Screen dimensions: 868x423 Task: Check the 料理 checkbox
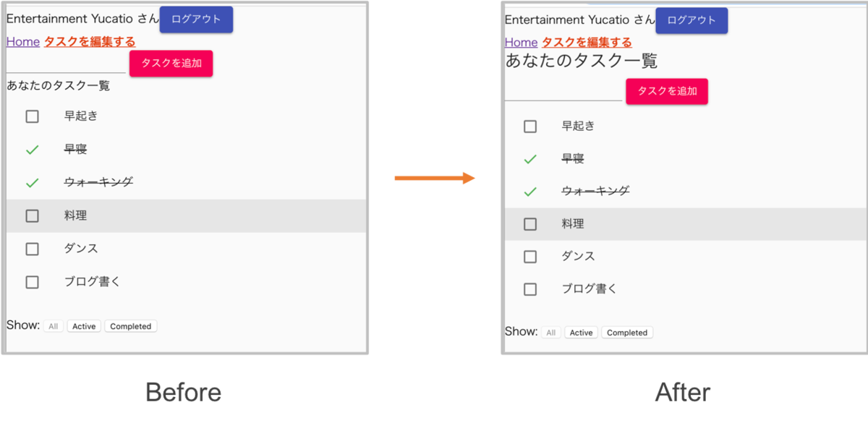click(x=32, y=215)
